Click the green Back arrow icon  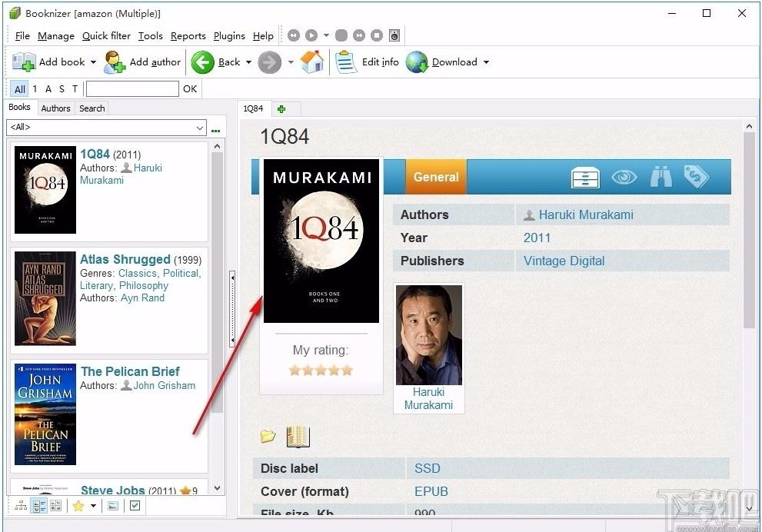pos(203,62)
